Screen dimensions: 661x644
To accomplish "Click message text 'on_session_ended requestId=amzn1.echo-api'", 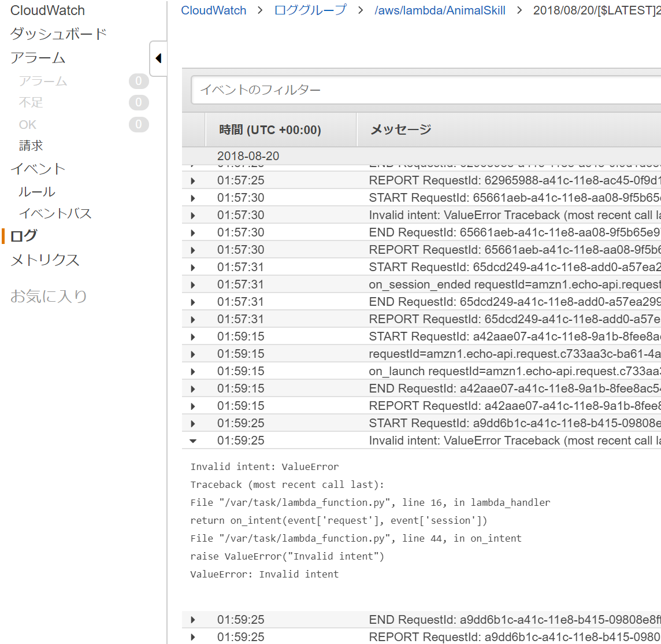I will tap(515, 284).
